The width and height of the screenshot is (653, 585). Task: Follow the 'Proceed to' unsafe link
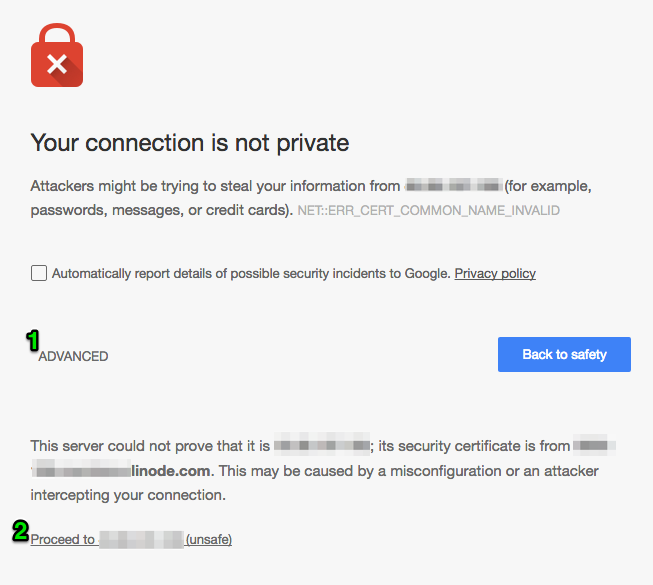tap(62, 540)
